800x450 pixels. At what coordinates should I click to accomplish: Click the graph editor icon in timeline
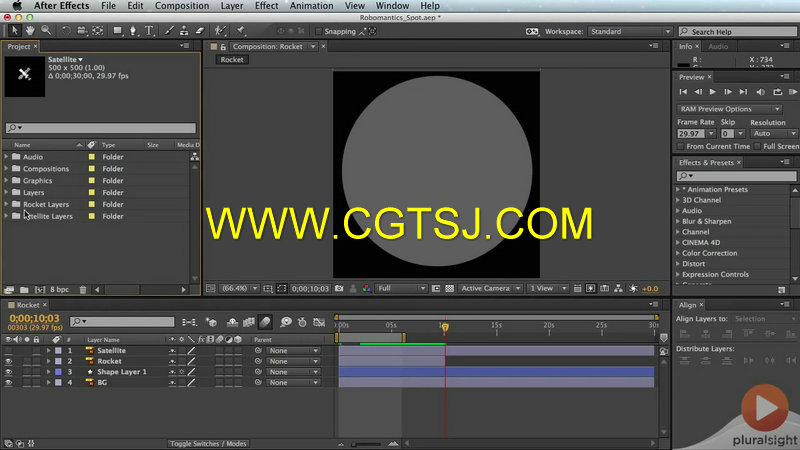[x=319, y=322]
